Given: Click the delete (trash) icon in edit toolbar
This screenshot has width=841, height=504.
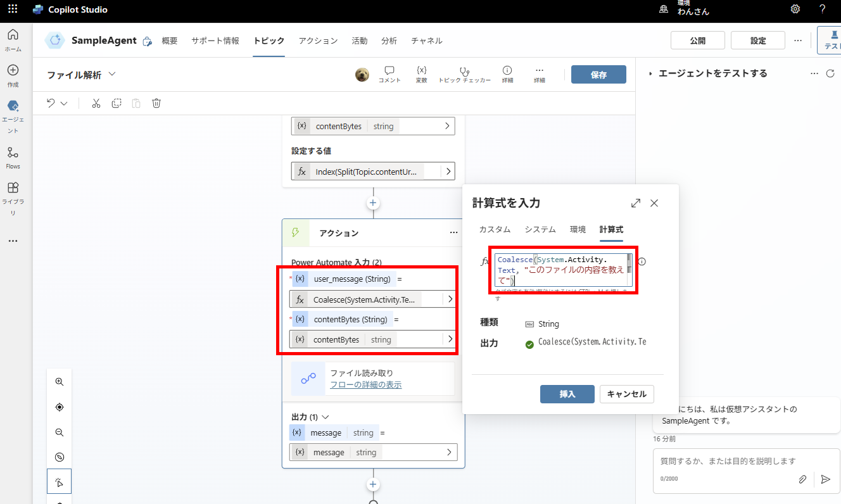Looking at the screenshot, I should coord(156,103).
